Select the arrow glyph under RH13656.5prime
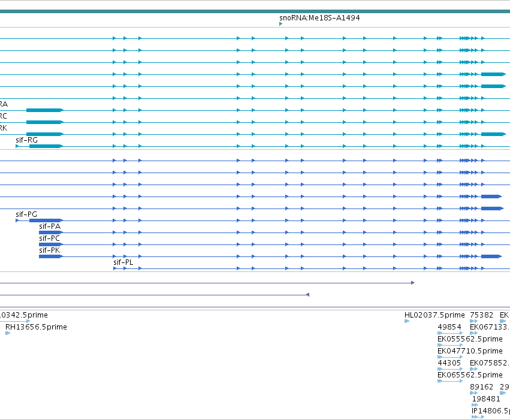 [8, 333]
